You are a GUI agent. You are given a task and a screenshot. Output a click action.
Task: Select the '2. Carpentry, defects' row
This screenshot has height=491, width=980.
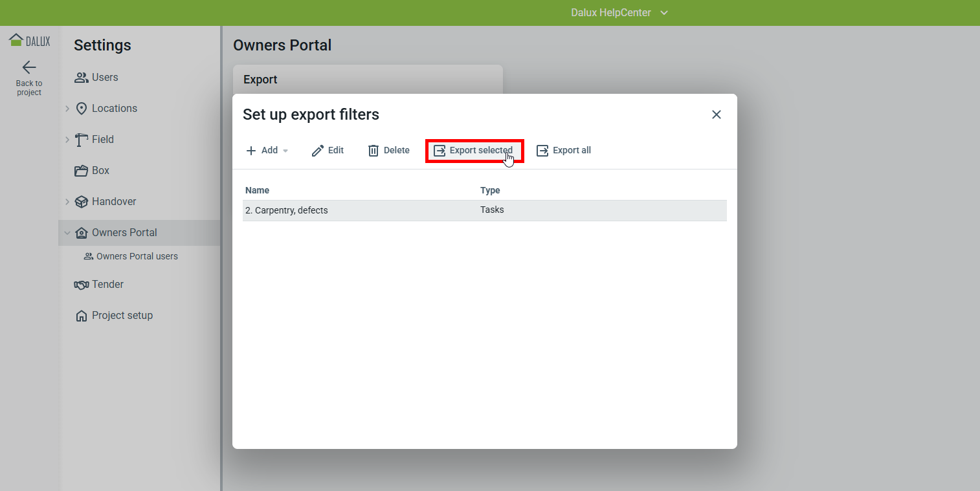pyautogui.click(x=485, y=210)
